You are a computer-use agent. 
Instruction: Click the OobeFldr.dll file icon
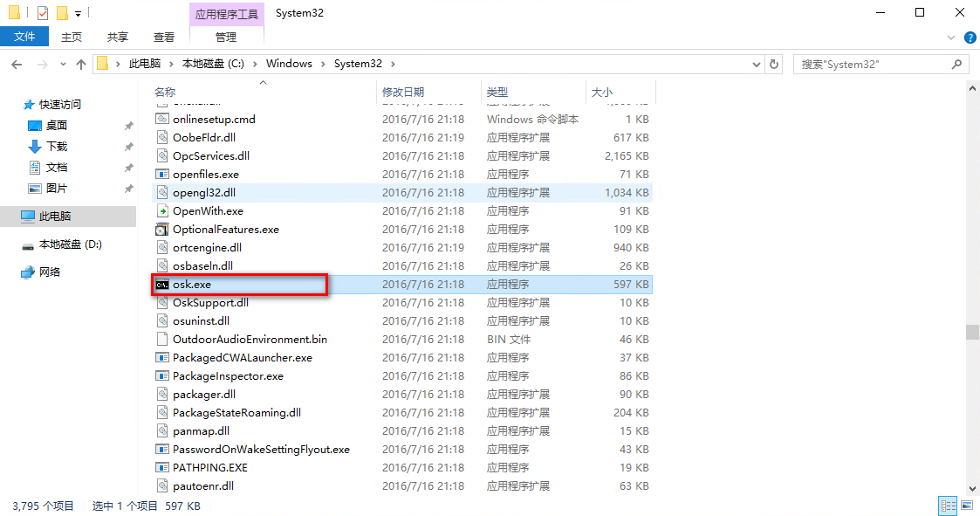click(161, 138)
